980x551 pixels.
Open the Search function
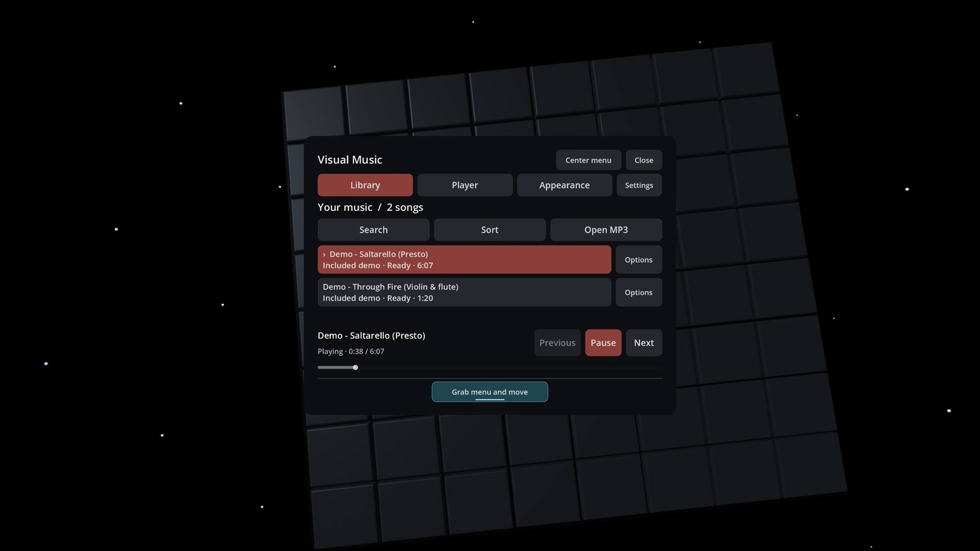(374, 230)
